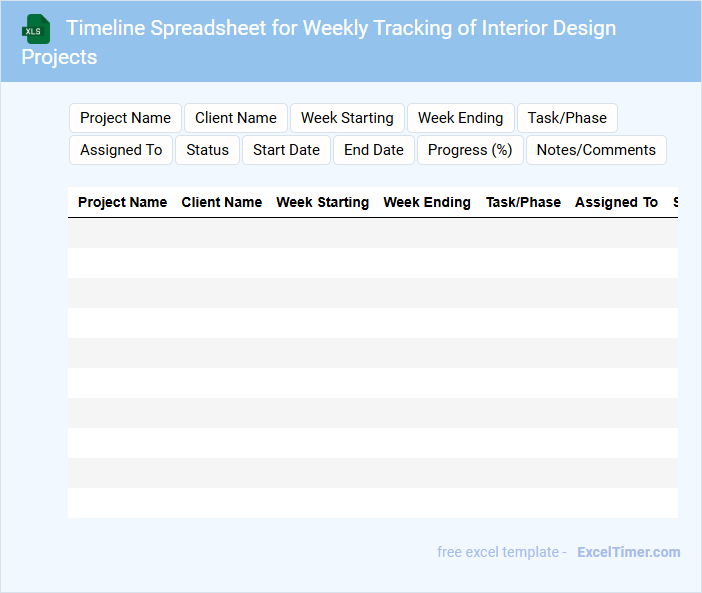This screenshot has width=702, height=593.
Task: Click the Assigned To column header
Action: coord(616,202)
